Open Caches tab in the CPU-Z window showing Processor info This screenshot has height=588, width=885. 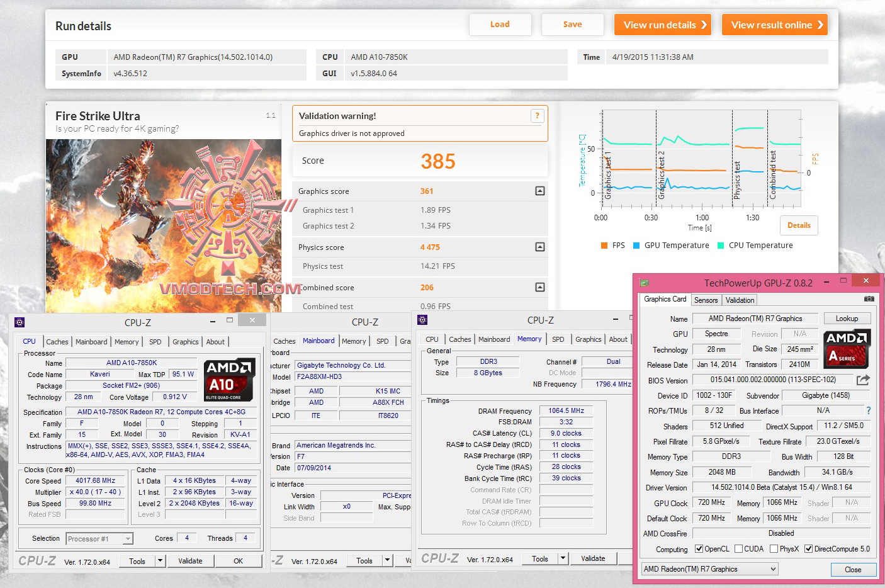click(57, 342)
